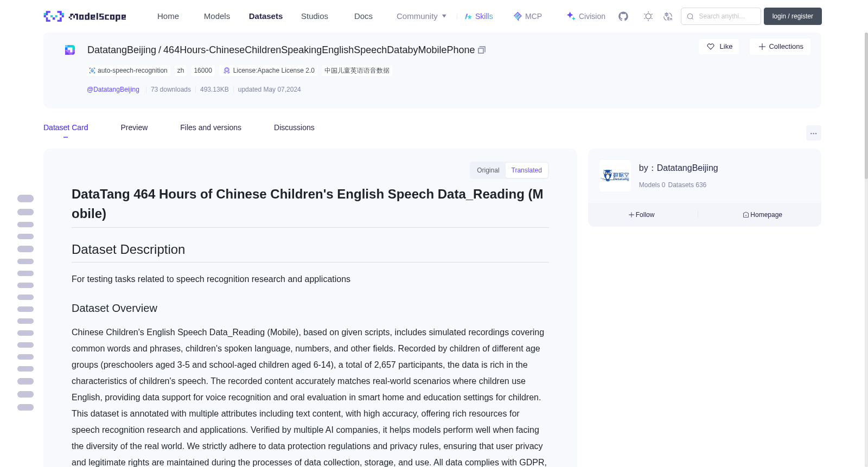
Task: Click the Skills sparkle icon
Action: tap(468, 16)
